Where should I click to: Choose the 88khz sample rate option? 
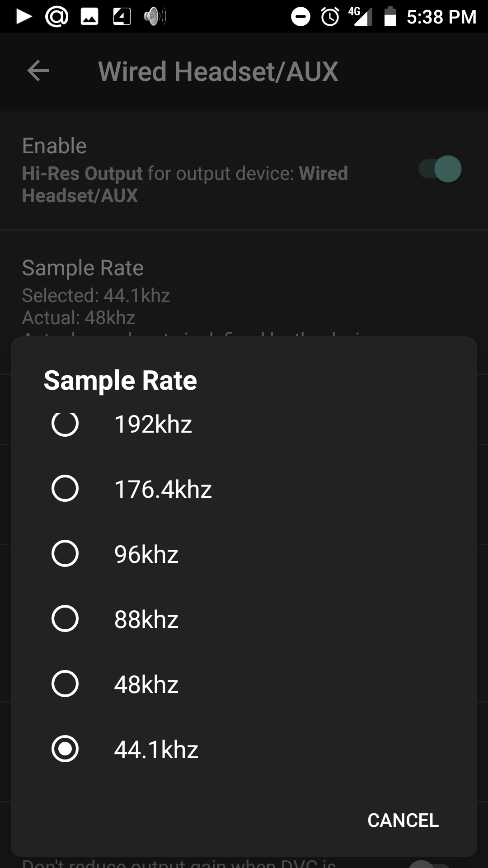click(65, 618)
